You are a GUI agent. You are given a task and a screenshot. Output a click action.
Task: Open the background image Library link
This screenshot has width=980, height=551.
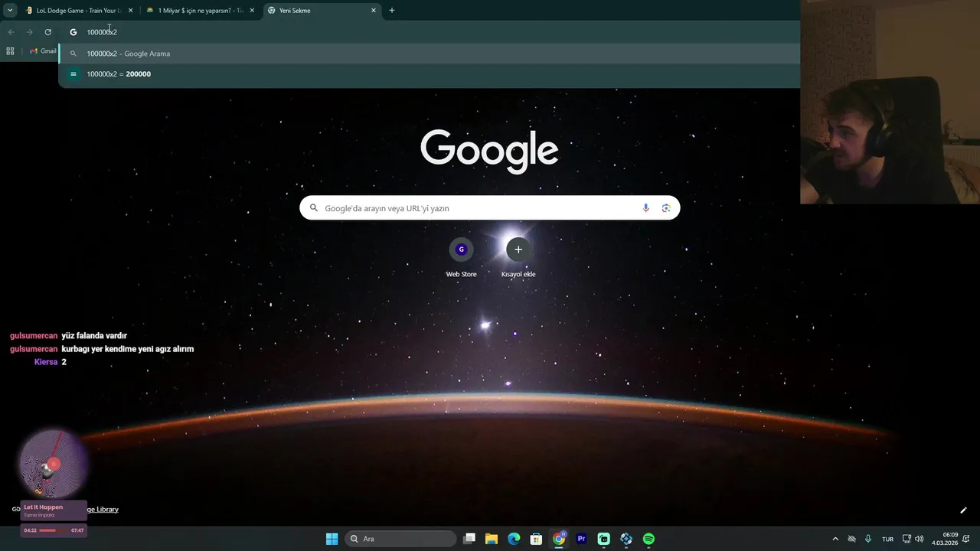pos(103,510)
